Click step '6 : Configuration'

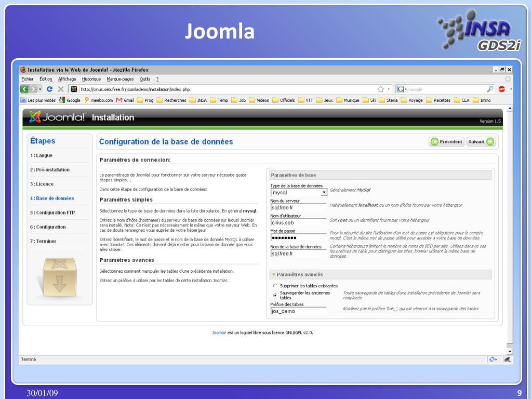(48, 227)
